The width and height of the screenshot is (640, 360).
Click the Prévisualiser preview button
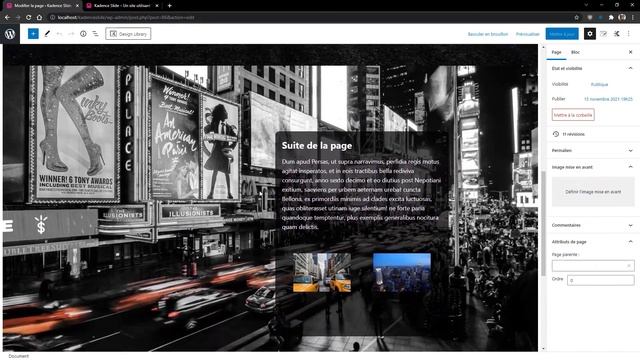click(528, 34)
